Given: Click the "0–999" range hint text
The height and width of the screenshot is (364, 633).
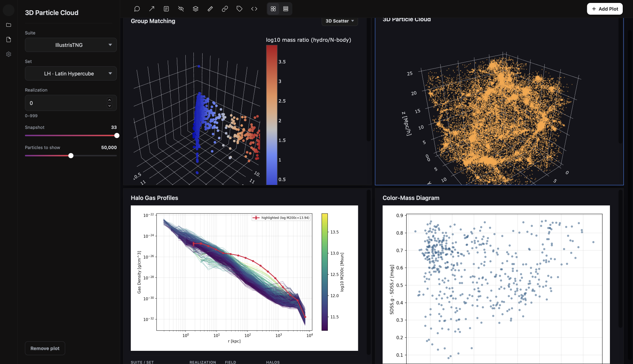Looking at the screenshot, I should (31, 116).
